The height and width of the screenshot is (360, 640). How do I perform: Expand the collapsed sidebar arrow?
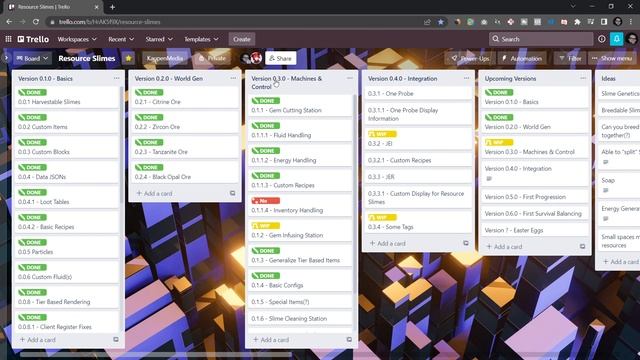(x=6, y=58)
